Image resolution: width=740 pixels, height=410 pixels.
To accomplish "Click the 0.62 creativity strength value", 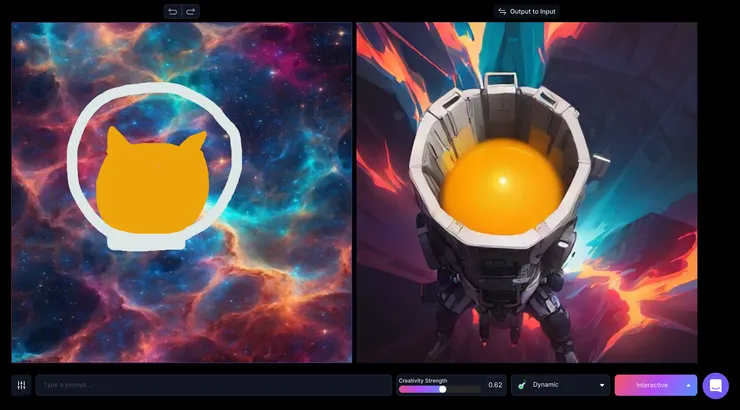I will (495, 385).
